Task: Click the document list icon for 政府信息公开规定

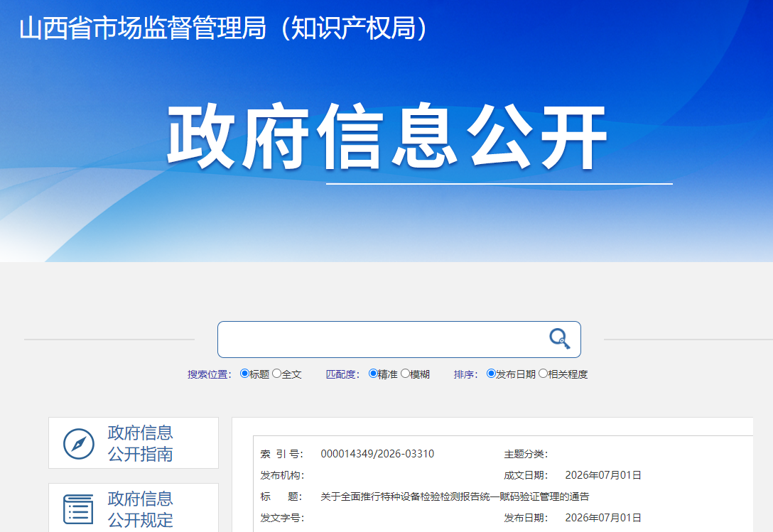Action: 78,509
